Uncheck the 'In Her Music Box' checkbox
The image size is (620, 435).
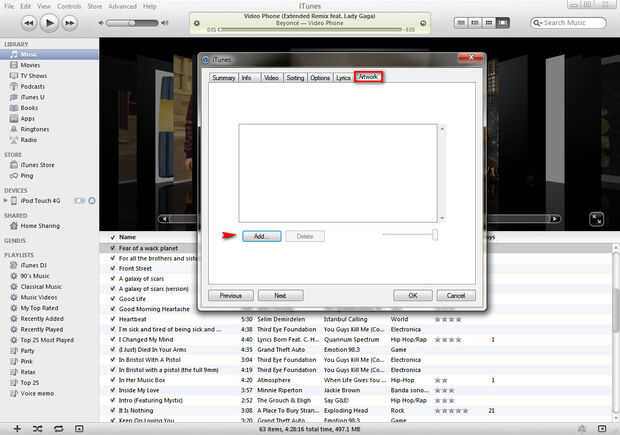coord(113,380)
